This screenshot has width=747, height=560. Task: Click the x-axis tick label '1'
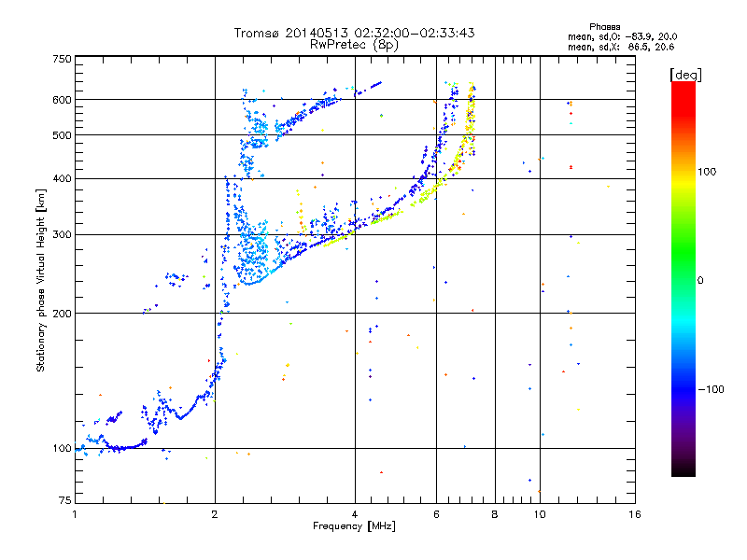coord(75,514)
